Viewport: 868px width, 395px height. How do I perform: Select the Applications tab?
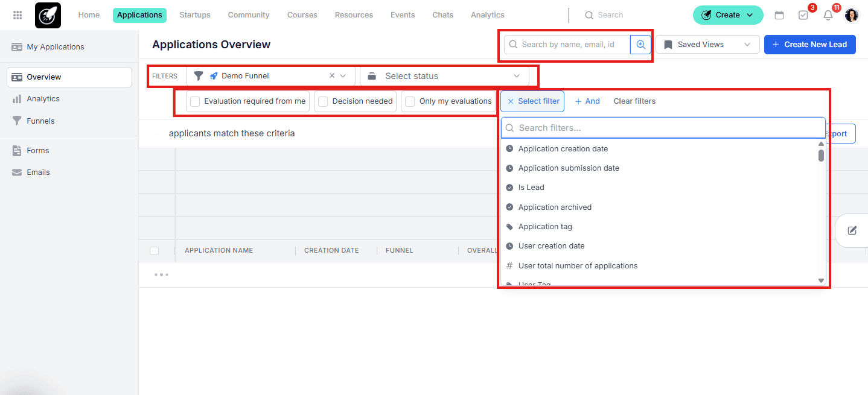(139, 15)
